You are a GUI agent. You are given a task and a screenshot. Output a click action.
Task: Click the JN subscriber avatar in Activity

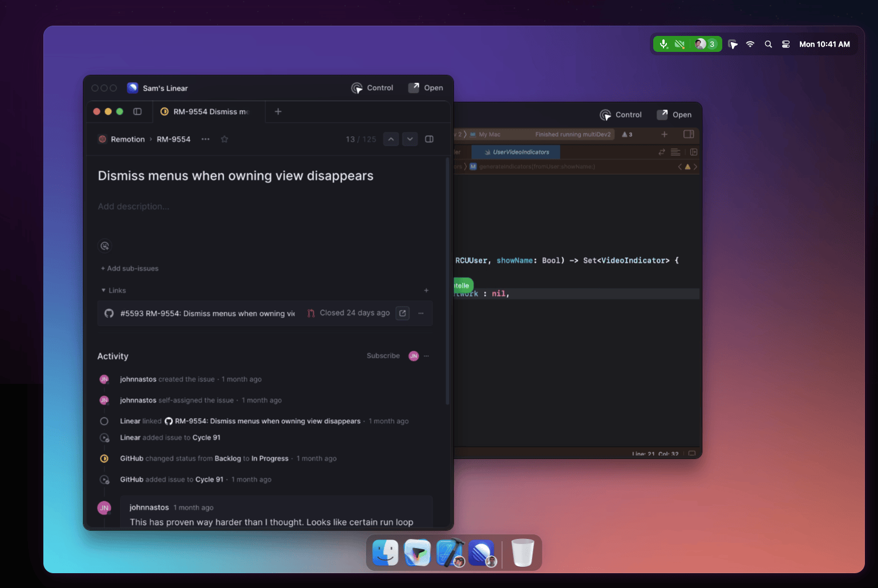pos(414,356)
